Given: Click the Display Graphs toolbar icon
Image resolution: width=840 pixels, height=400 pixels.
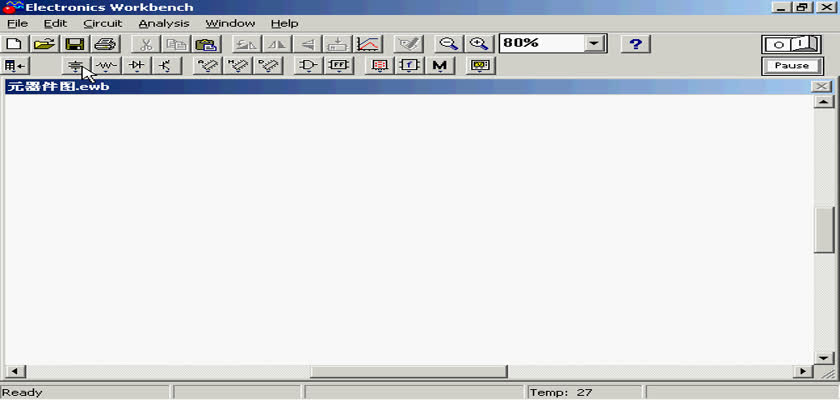Looking at the screenshot, I should pos(368,44).
